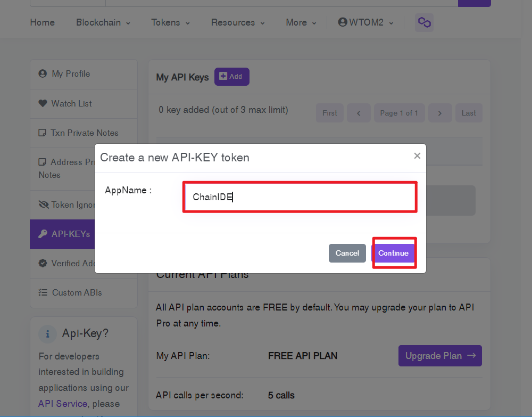Open the Resources menu

[x=237, y=22]
